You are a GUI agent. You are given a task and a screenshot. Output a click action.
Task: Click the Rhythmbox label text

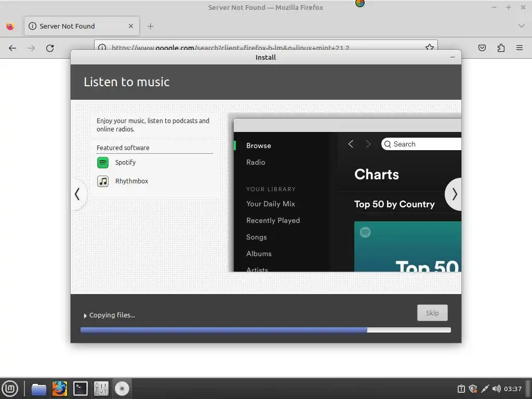tap(131, 181)
